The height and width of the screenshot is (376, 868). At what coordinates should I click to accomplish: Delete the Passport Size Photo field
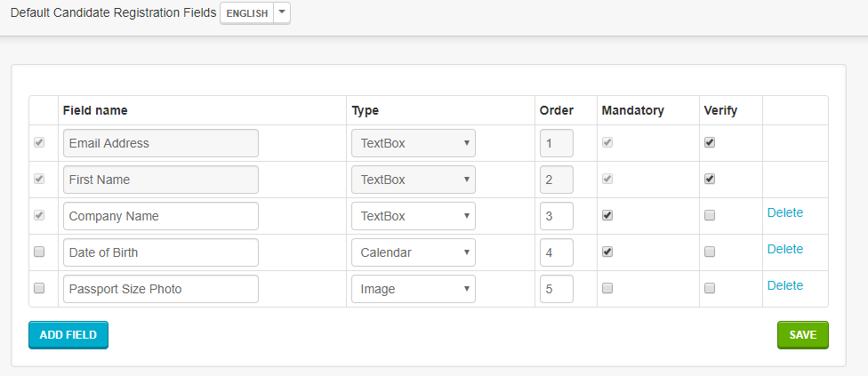(x=785, y=285)
